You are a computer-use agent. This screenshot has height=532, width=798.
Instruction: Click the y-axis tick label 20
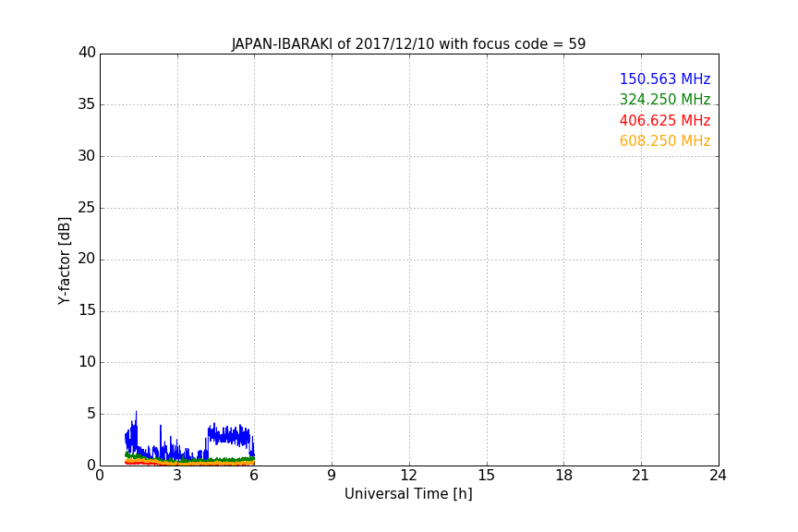click(x=87, y=259)
